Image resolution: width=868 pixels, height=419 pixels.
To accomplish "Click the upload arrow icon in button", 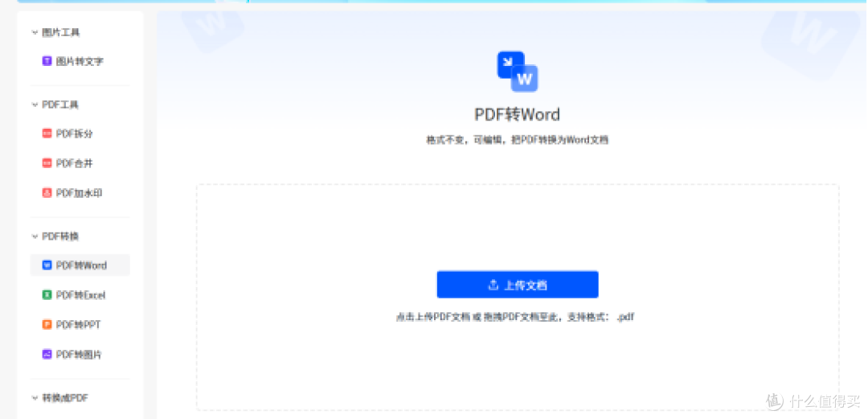I will pos(493,285).
